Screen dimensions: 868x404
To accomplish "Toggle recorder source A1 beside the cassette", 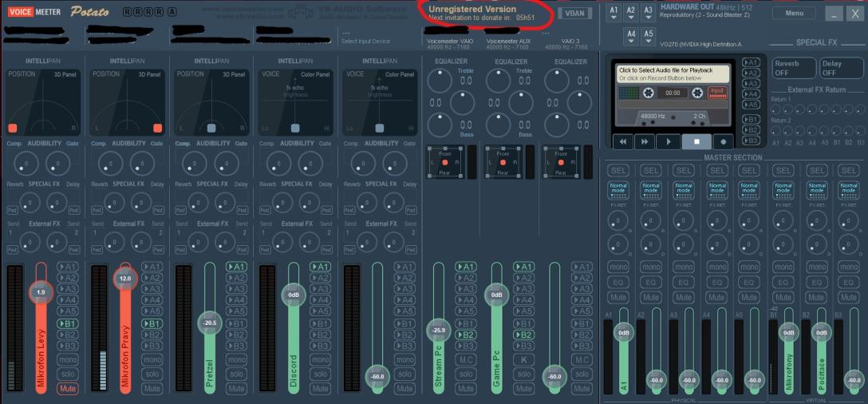I will click(751, 62).
